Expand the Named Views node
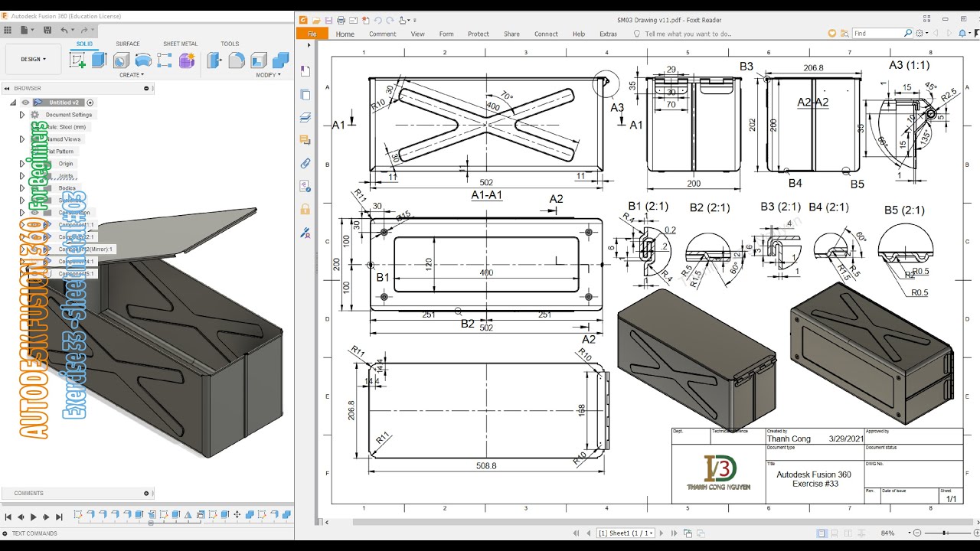 click(x=22, y=139)
